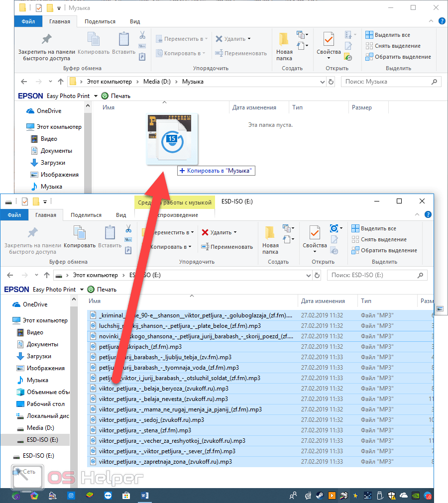Image resolution: width=448 pixels, height=503 pixels.
Task: Select file viktor_petljura_-_stena_(zf.fm).mp3
Action: (145, 430)
